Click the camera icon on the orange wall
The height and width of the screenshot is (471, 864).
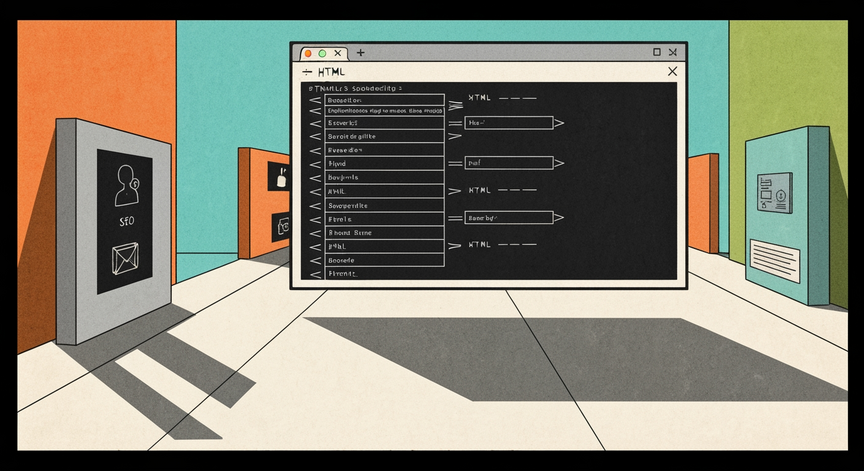(284, 226)
